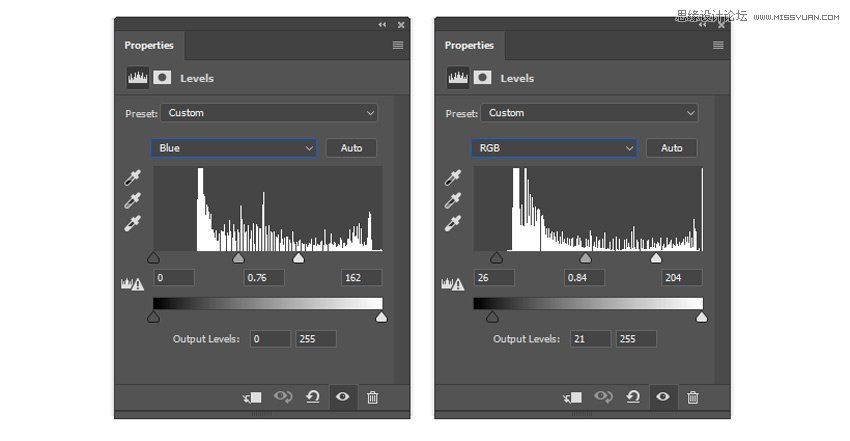Screen dimensions: 850x441
Task: Click the Levels adjustment icon in the RGB panel
Action: pos(458,78)
